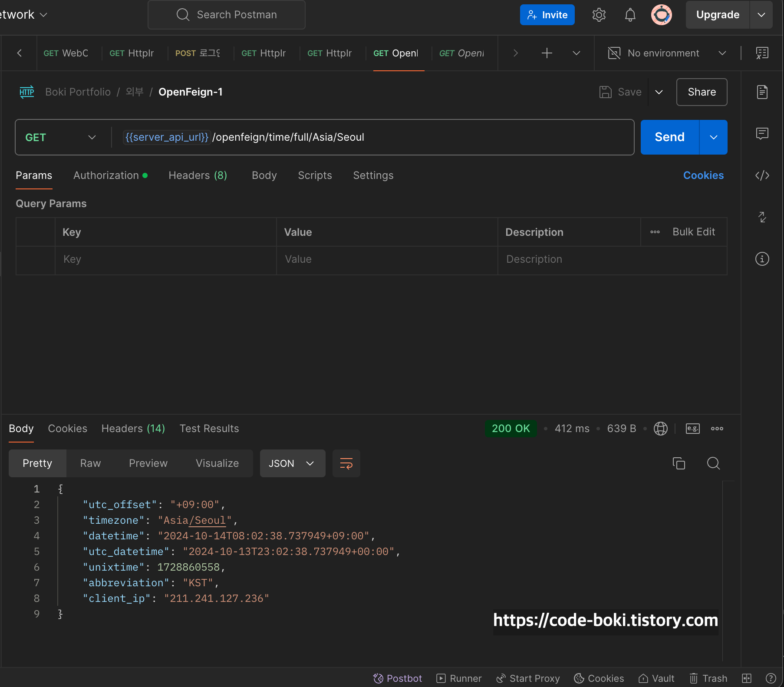Image resolution: width=784 pixels, height=687 pixels.
Task: Open response more options ellipsis
Action: coord(717,429)
